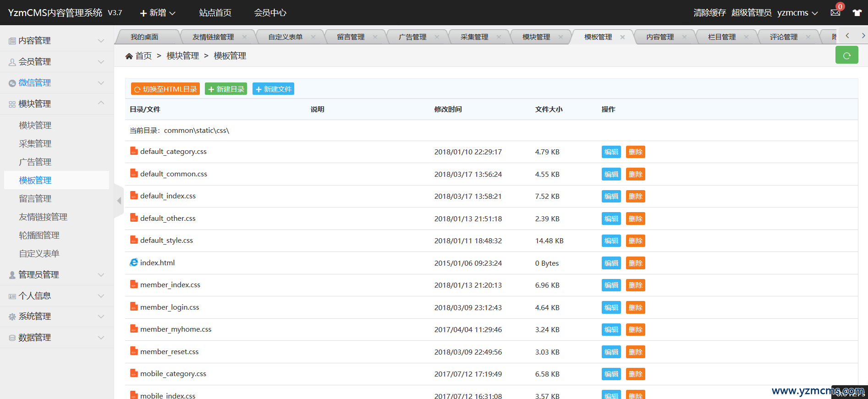Click 编辑 for default_style.css

point(611,241)
